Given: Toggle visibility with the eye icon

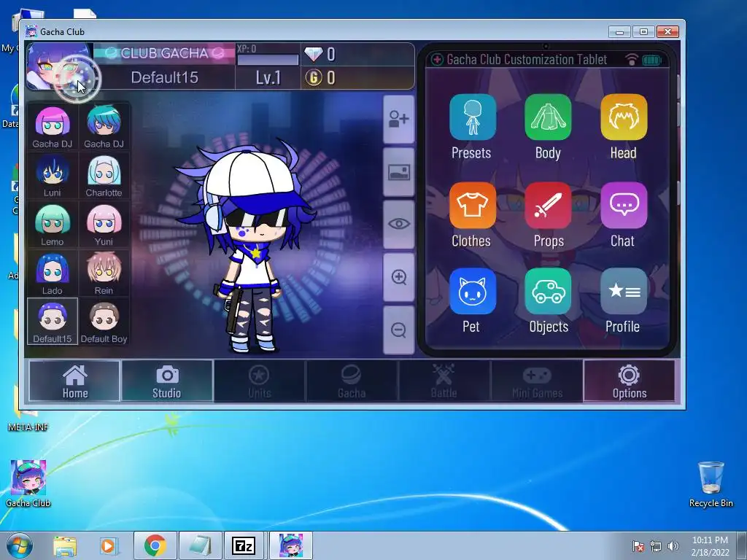Looking at the screenshot, I should pyautogui.click(x=399, y=225).
